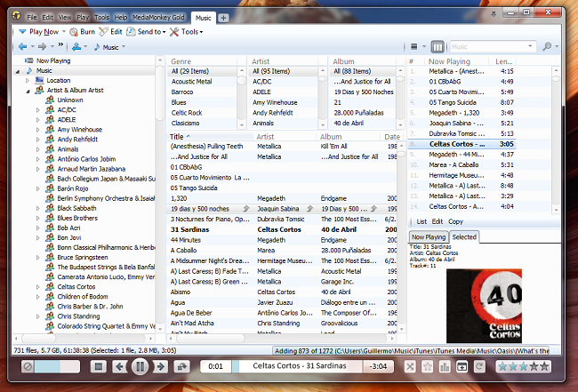Collapse the Music tree node

(17, 71)
